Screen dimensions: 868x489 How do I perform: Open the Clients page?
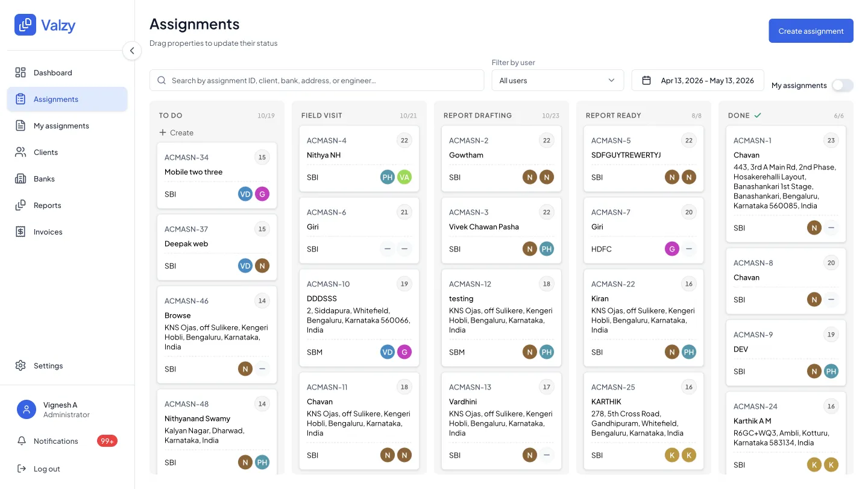click(68, 152)
